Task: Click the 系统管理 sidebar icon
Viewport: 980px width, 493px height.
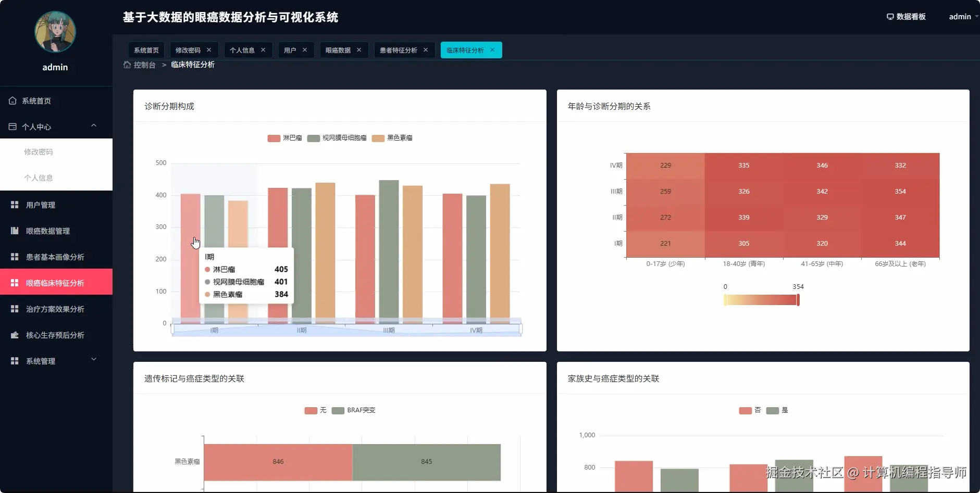Action: click(x=15, y=361)
